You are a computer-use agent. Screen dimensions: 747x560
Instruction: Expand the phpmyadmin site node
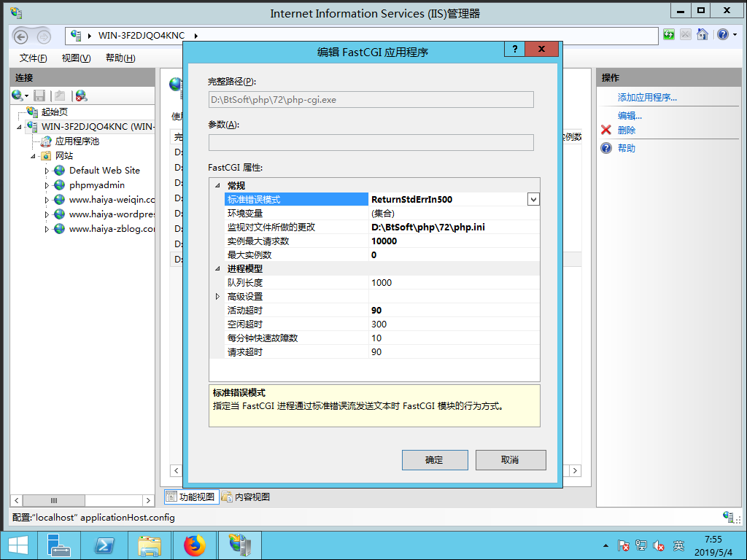click(x=47, y=185)
